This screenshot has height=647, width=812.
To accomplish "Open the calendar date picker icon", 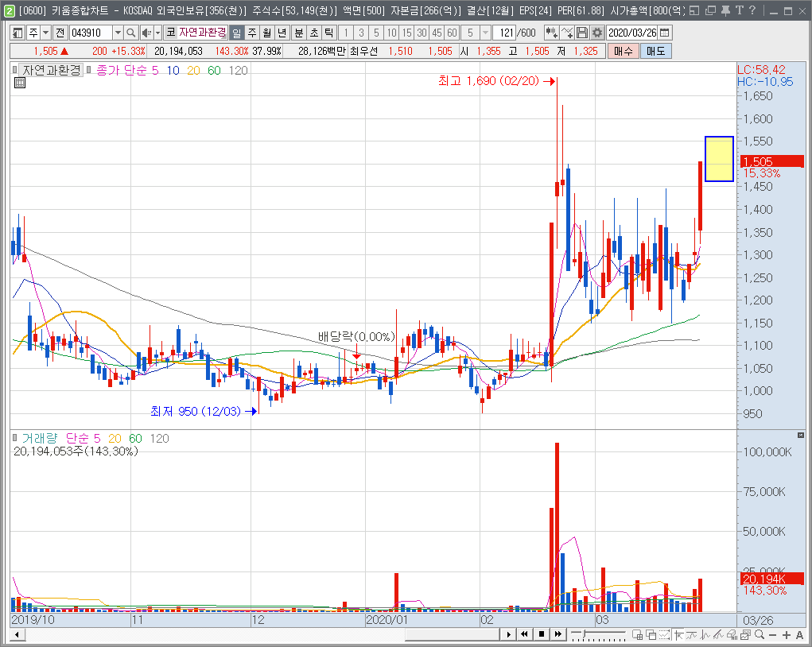I will (665, 33).
